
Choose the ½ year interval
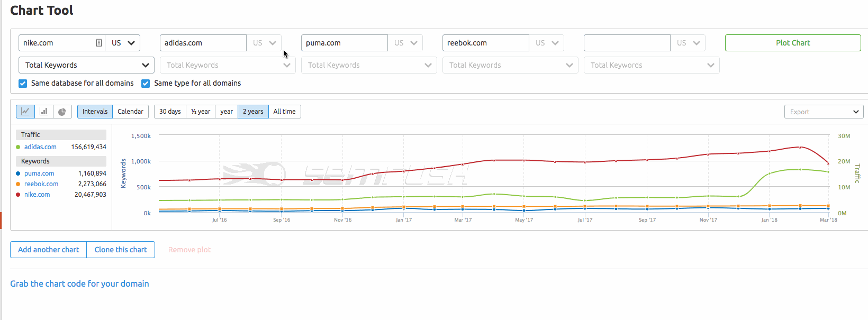click(201, 112)
